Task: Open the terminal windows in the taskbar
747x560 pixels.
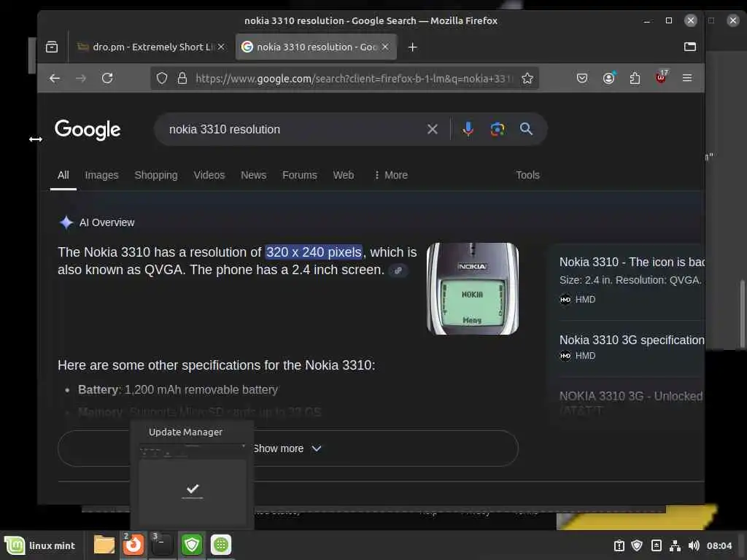Action: (x=162, y=544)
